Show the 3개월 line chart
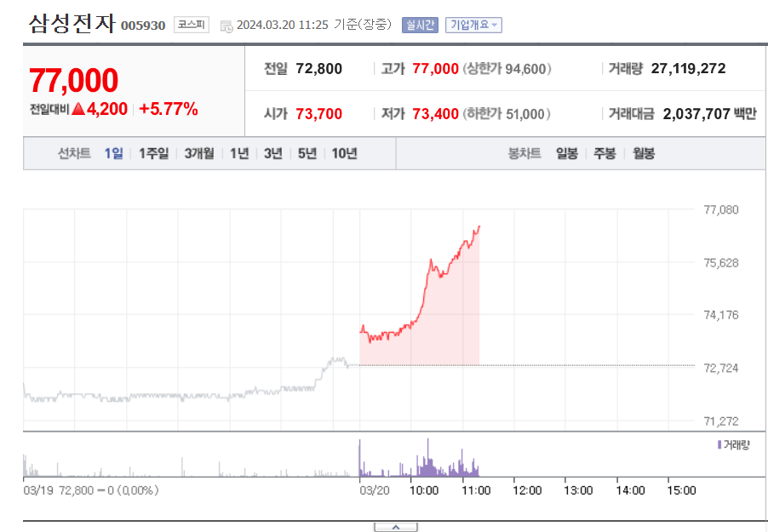Image resolution: width=768 pixels, height=532 pixels. point(202,153)
